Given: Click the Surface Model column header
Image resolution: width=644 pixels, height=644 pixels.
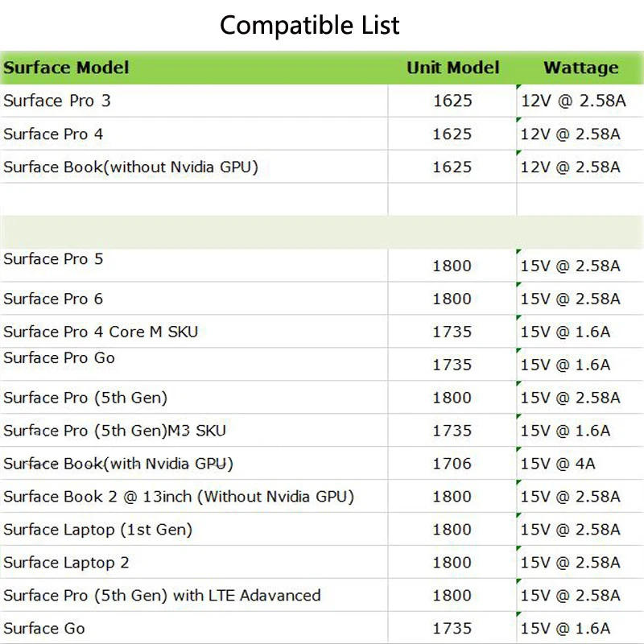Looking at the screenshot, I should coord(66,68).
